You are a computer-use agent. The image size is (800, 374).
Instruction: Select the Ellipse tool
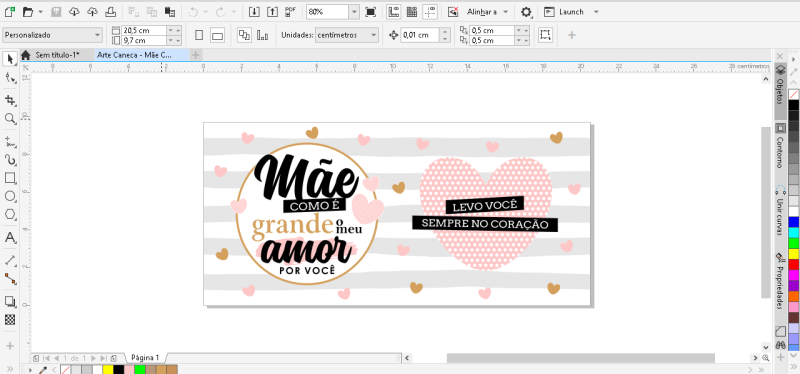10,196
